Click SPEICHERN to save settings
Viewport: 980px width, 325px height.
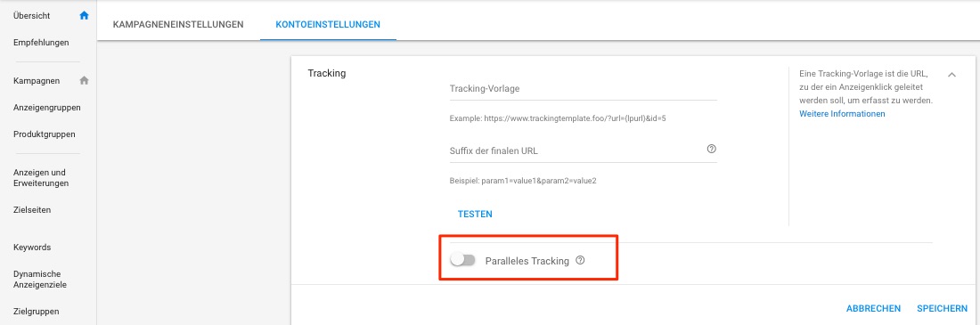click(942, 309)
